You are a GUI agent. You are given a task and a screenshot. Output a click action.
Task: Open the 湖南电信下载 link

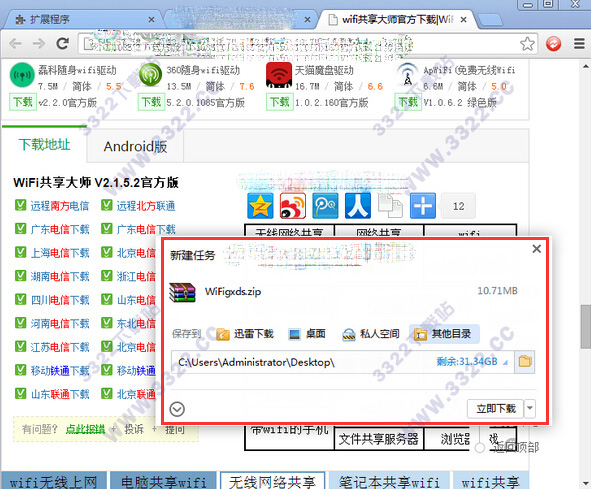[x=60, y=276]
